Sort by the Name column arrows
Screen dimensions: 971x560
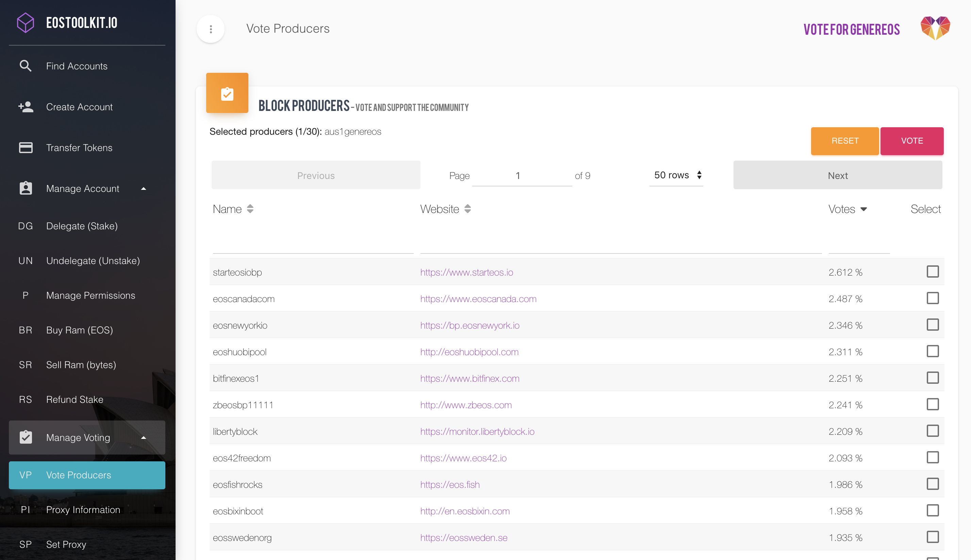[250, 209]
